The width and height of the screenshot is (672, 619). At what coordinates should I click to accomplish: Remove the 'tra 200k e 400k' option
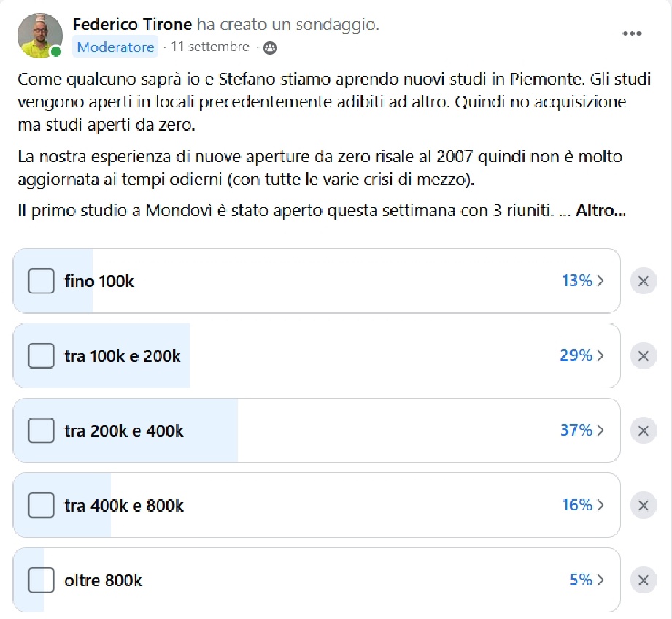point(643,431)
